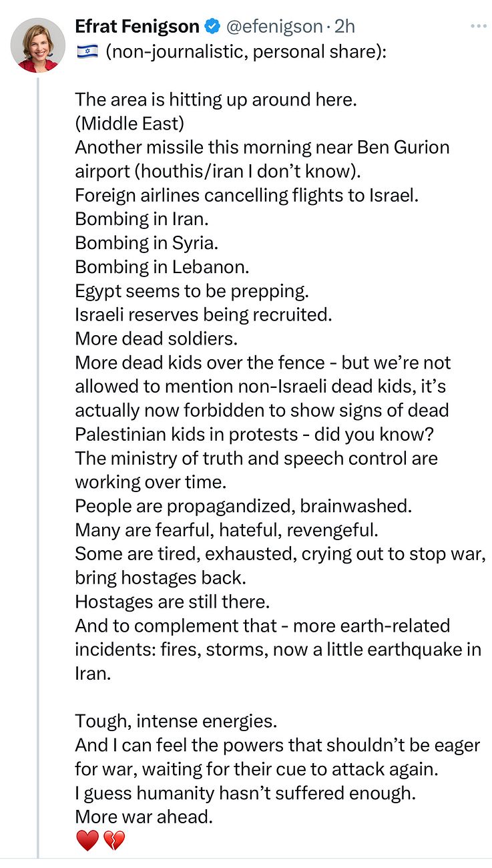This screenshot has height=868, width=492.
Task: Click "People are propagandized, brainwashed." text
Action: pyautogui.click(x=244, y=506)
